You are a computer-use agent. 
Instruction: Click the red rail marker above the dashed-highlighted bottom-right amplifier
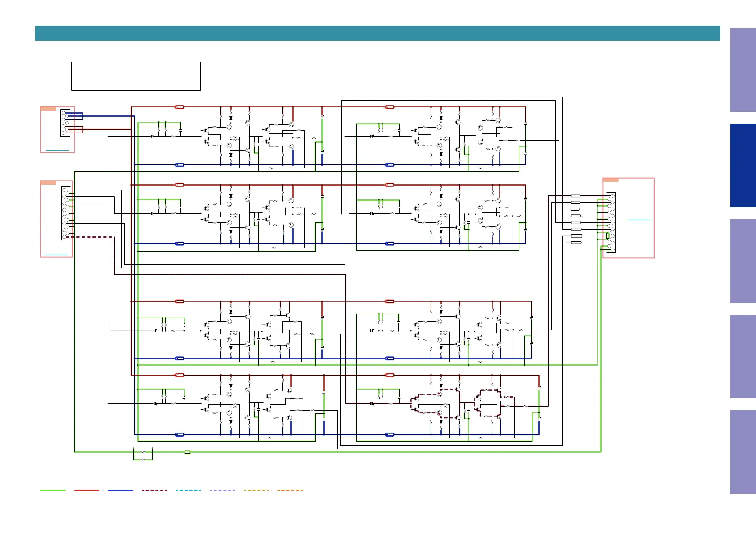click(390, 375)
